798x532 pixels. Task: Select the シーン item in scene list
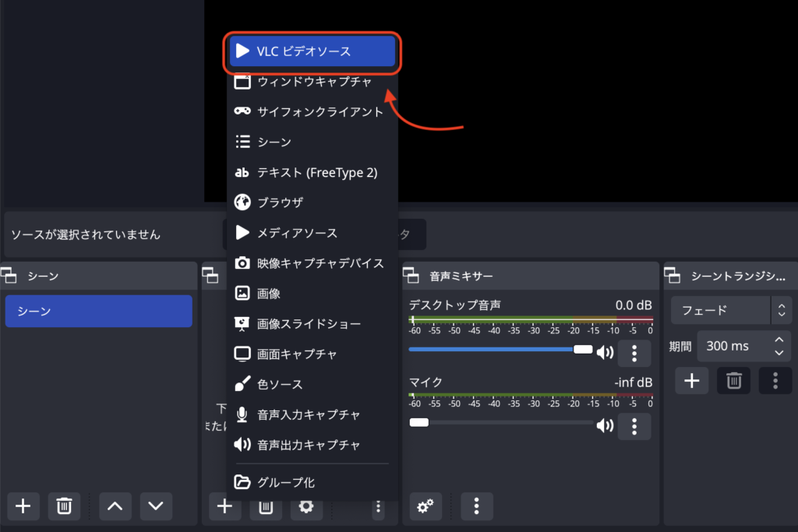[99, 312]
